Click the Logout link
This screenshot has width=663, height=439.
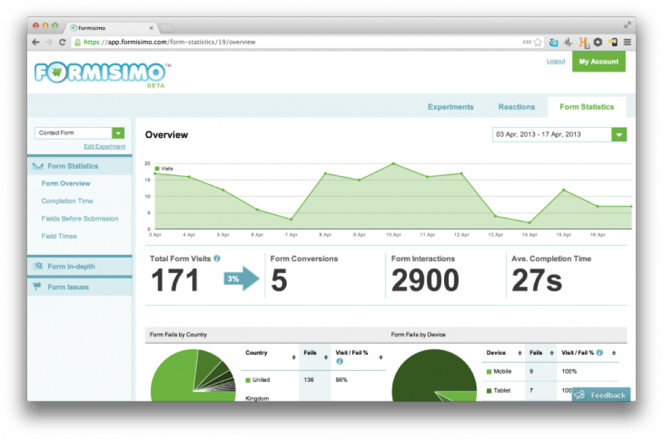tap(556, 61)
